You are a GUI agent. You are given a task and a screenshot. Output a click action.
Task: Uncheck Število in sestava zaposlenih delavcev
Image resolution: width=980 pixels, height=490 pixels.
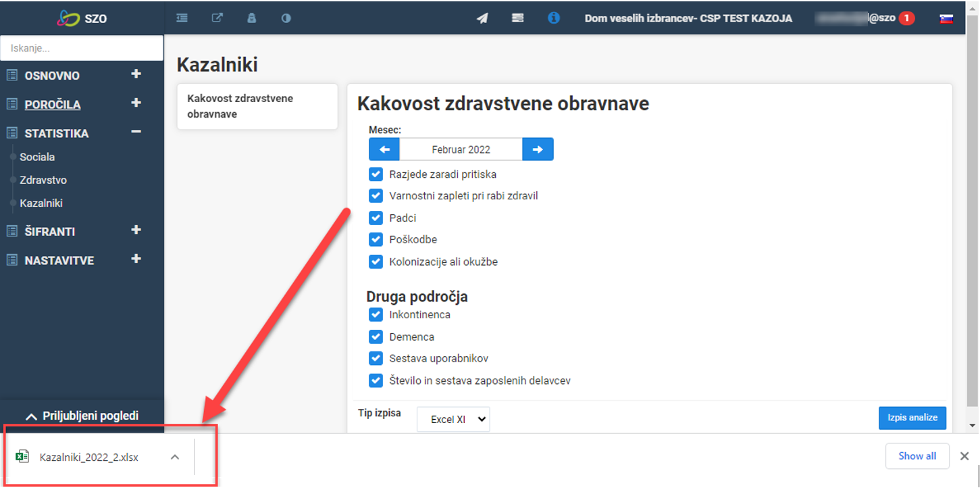coord(376,381)
